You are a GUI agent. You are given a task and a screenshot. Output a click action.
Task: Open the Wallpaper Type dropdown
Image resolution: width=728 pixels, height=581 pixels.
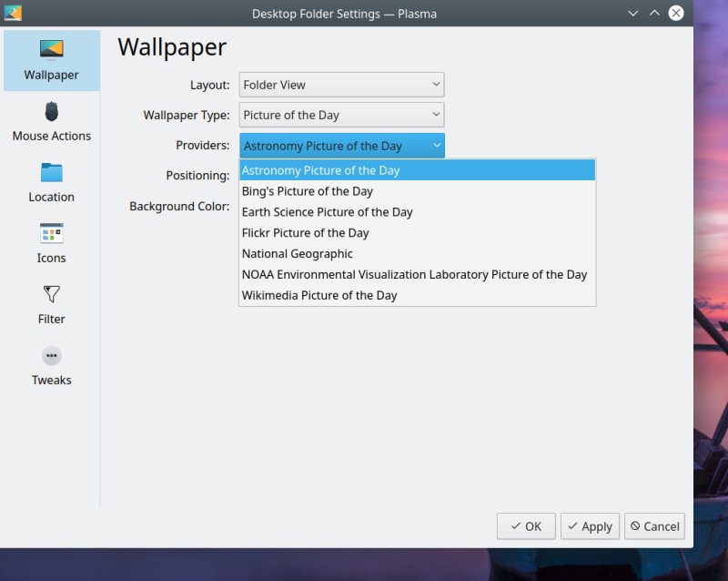[341, 115]
